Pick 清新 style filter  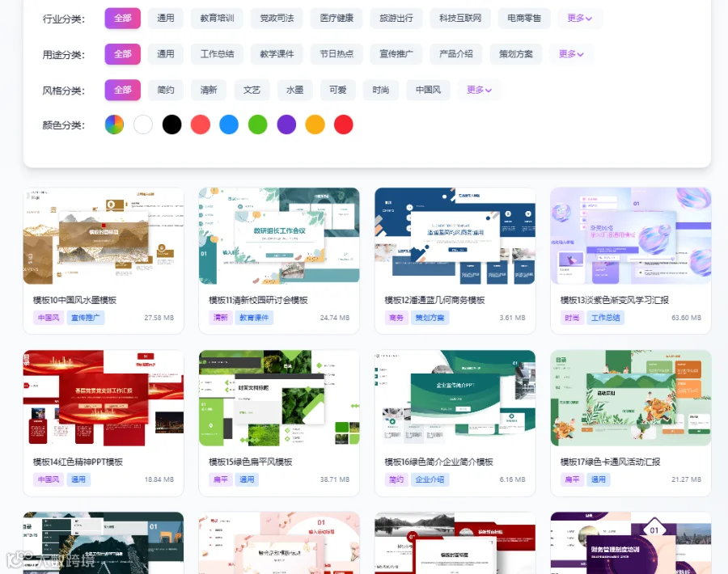coord(209,90)
